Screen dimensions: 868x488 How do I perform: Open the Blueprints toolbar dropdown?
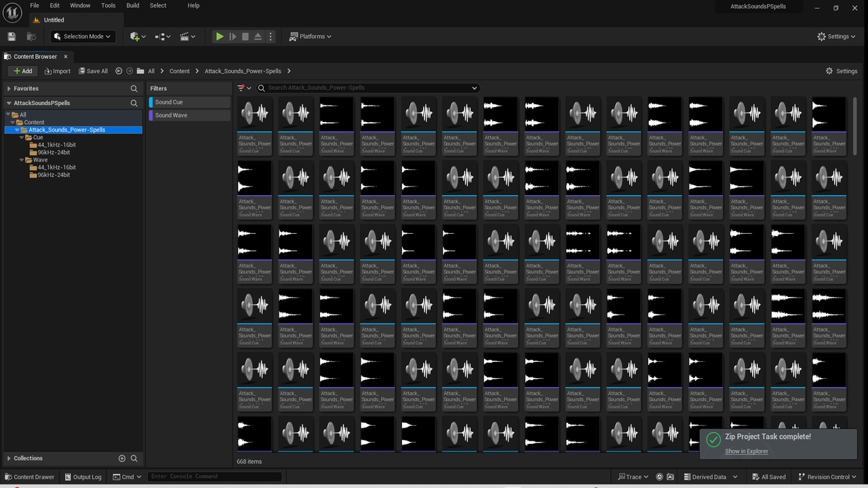click(163, 37)
